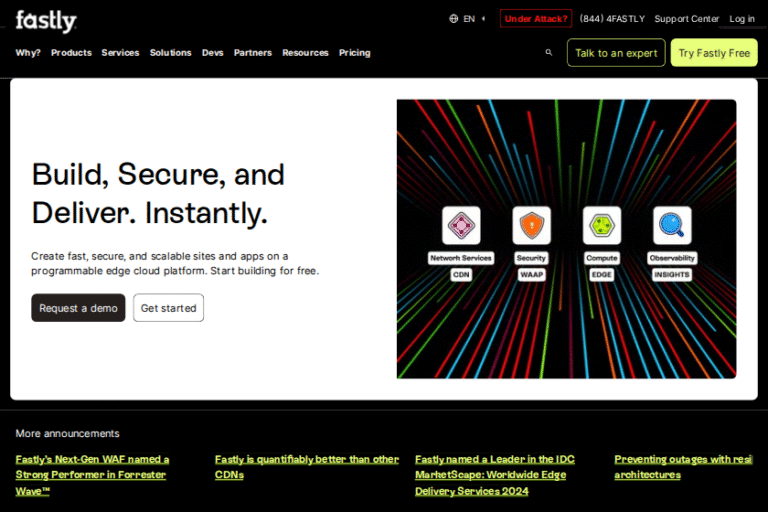This screenshot has width=768, height=512.
Task: Click the WAAP tag
Action: pos(531,274)
